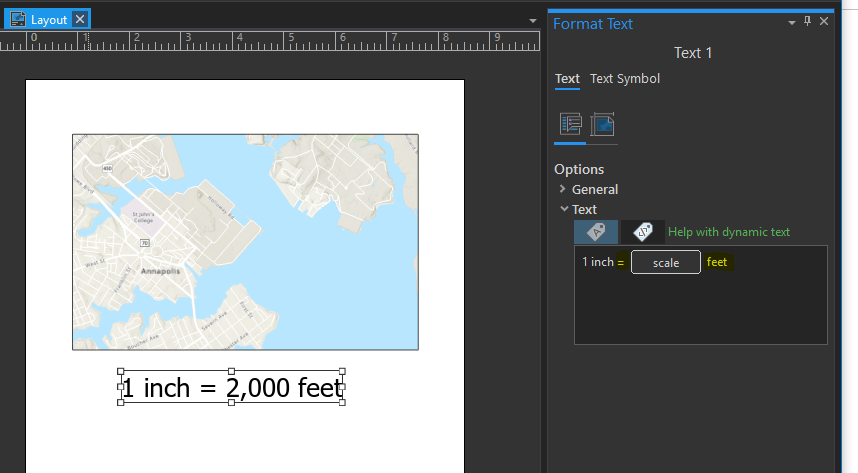Expand the General section

click(563, 189)
